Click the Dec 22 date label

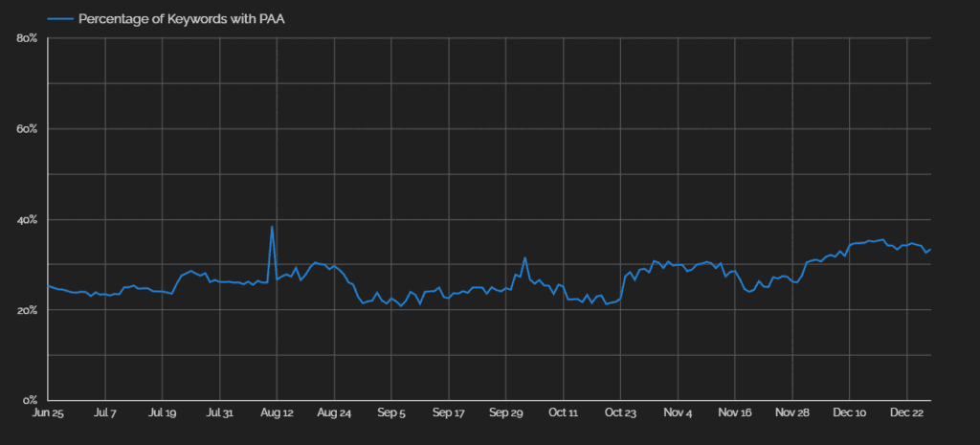[907, 413]
